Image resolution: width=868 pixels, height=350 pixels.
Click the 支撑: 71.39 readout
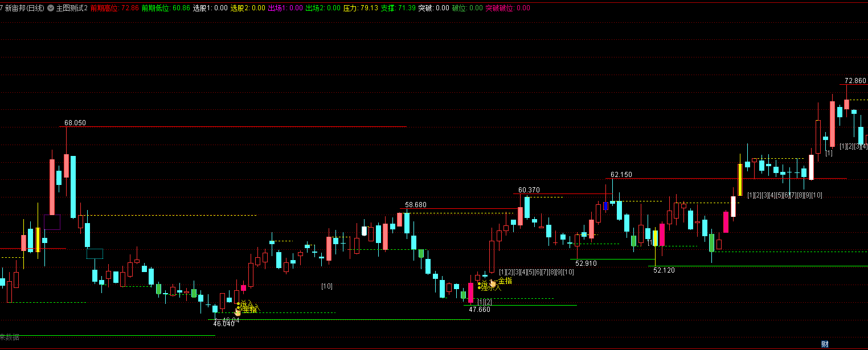pos(398,9)
